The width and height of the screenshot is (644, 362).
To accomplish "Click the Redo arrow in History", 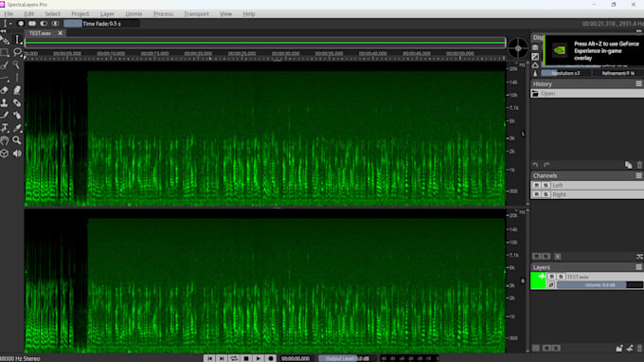I will point(546,165).
